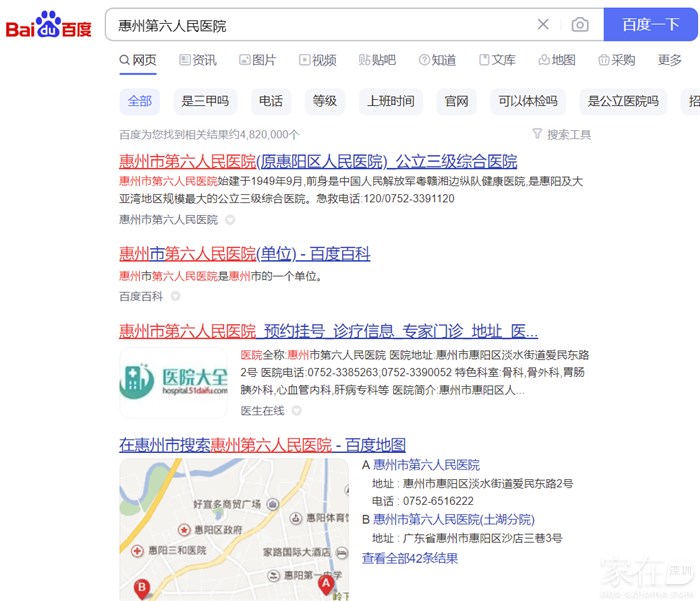The image size is (700, 601).
Task: Select the 全部 filter chip
Action: (x=140, y=101)
